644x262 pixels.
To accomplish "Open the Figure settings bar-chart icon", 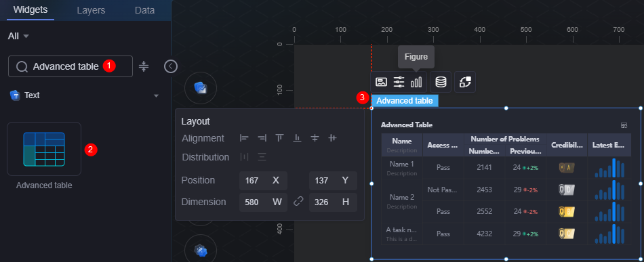I will pyautogui.click(x=416, y=82).
